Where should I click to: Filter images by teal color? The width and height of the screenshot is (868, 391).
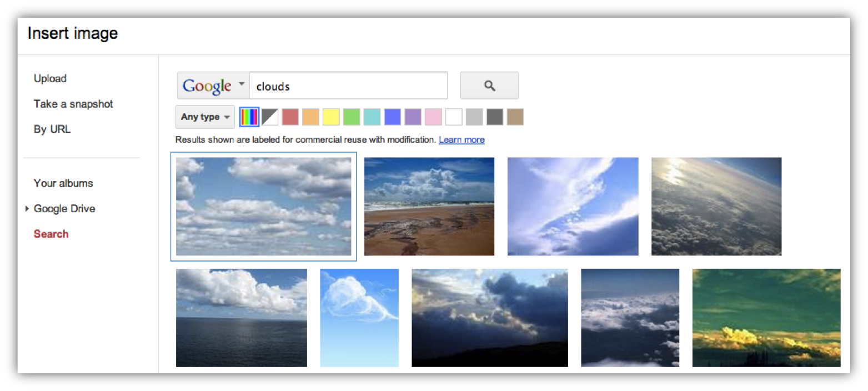click(372, 117)
